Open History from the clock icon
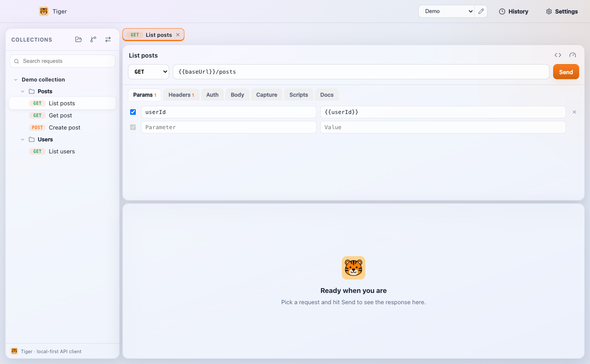590x364 pixels. (502, 12)
